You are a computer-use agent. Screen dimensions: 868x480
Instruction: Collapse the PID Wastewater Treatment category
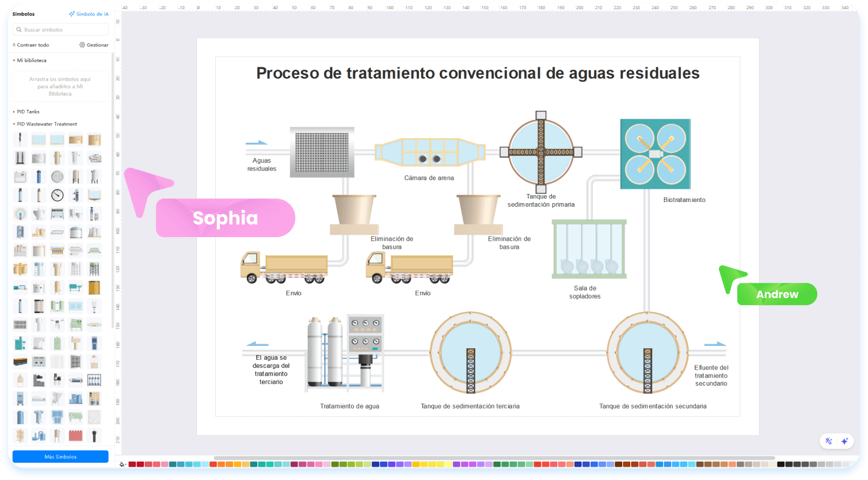14,124
